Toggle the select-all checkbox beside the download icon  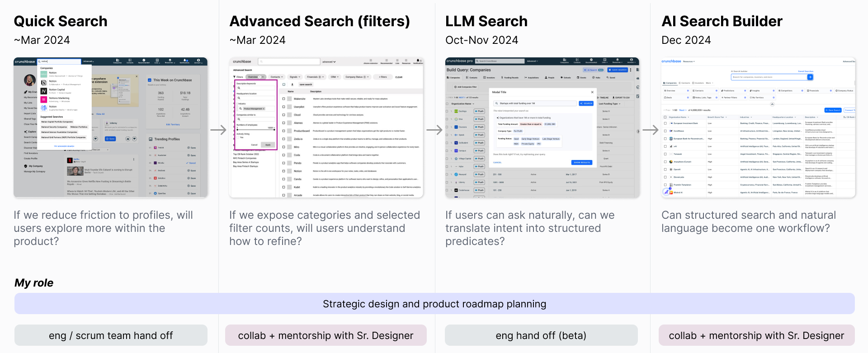click(284, 85)
